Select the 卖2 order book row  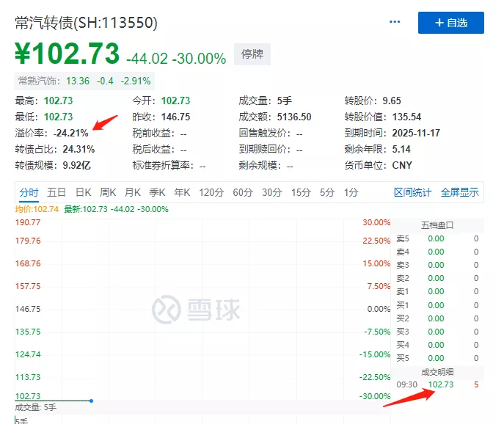437,278
